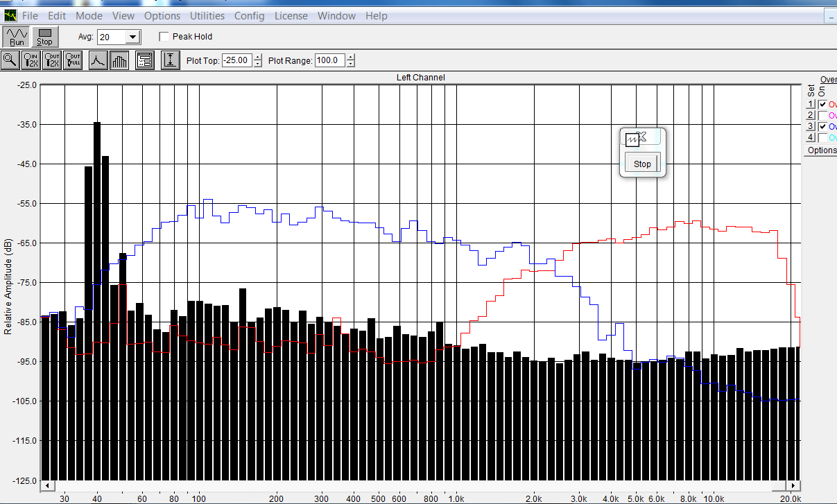This screenshot has height=504, width=837.
Task: Click the 20.0k frequency axis label
Action: pos(791,498)
